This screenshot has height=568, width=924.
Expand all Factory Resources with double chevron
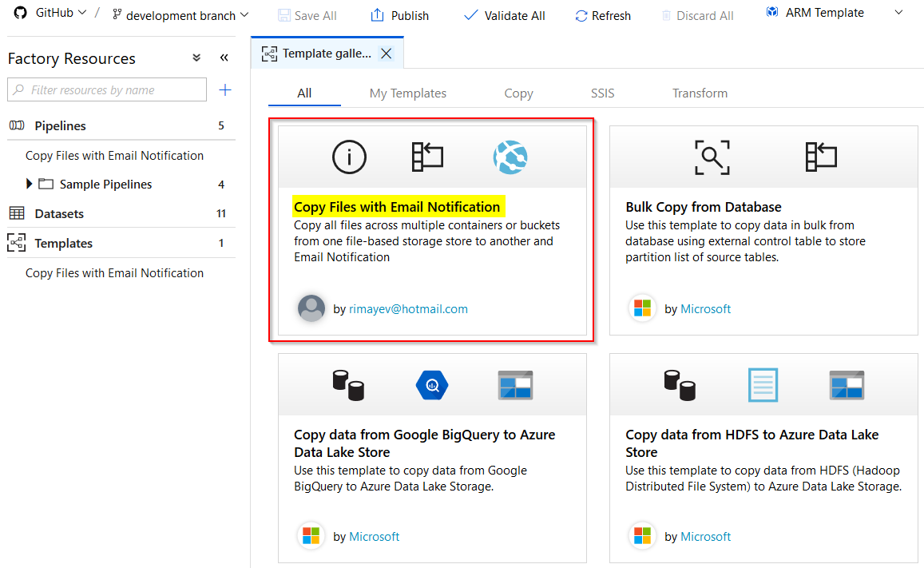[x=196, y=58]
